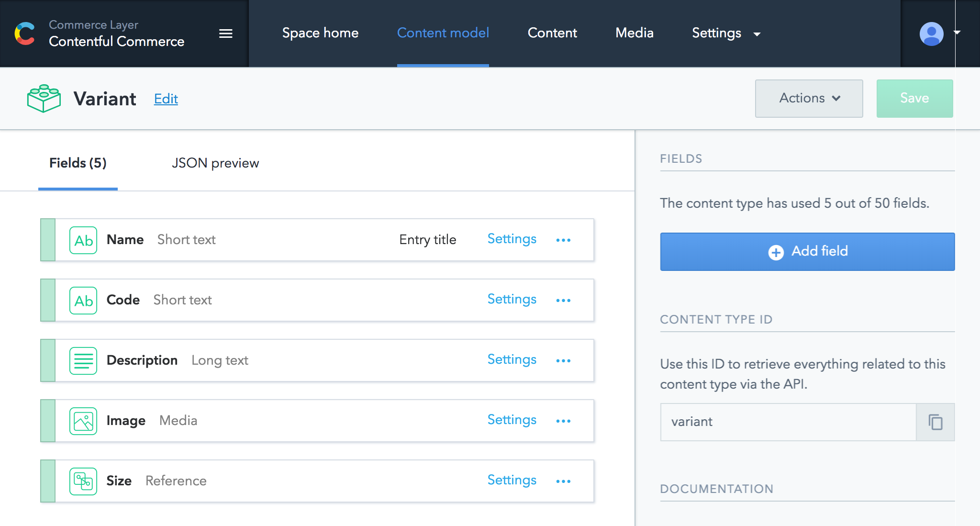Open more options for Name field
The image size is (980, 526).
(x=563, y=240)
